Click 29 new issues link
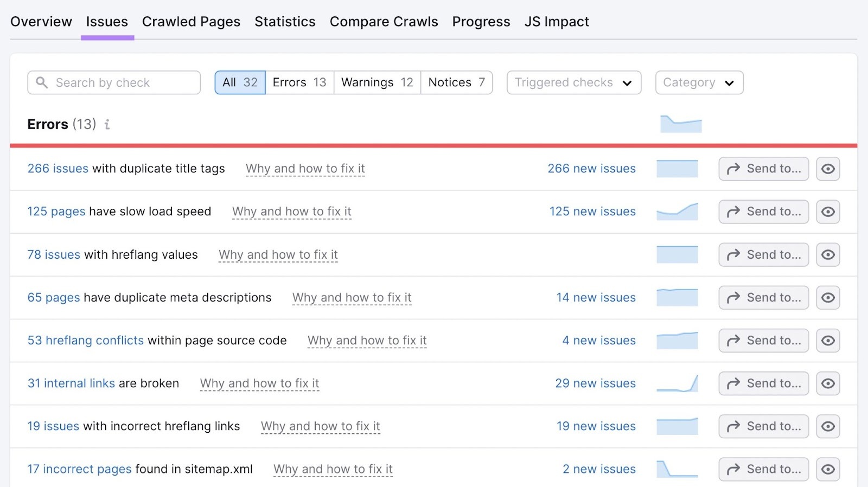The width and height of the screenshot is (868, 487). point(596,383)
